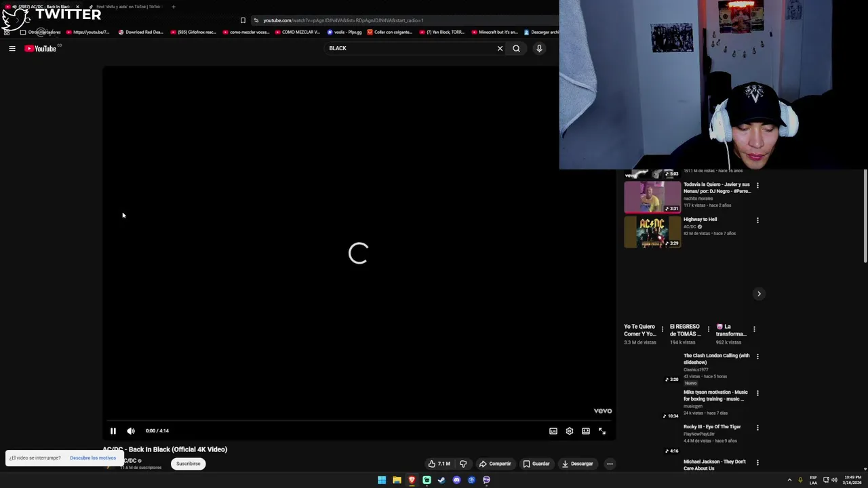Pause the video playback
This screenshot has width=868, height=488.
(x=113, y=431)
